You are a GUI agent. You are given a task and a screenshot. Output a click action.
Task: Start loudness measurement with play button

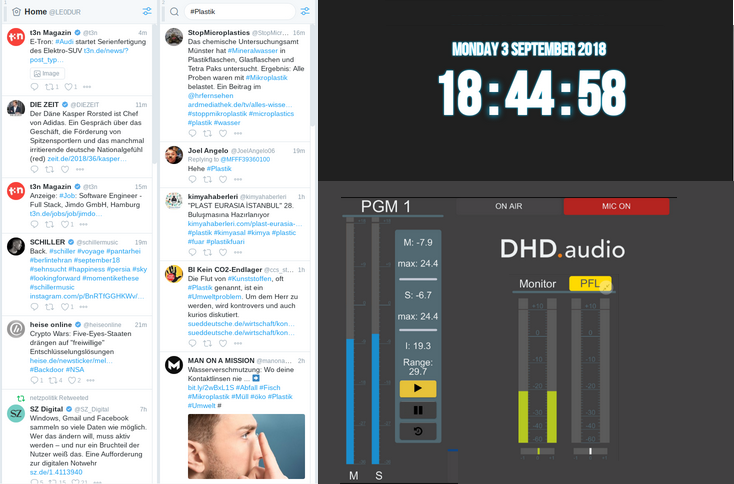(x=418, y=389)
